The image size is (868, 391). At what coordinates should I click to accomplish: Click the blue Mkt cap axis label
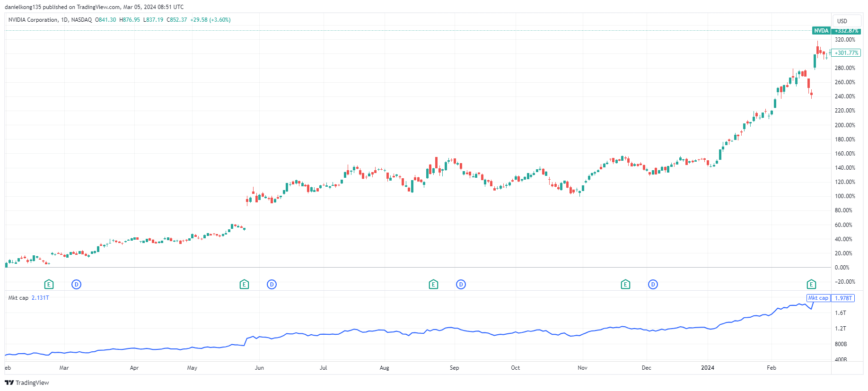818,298
